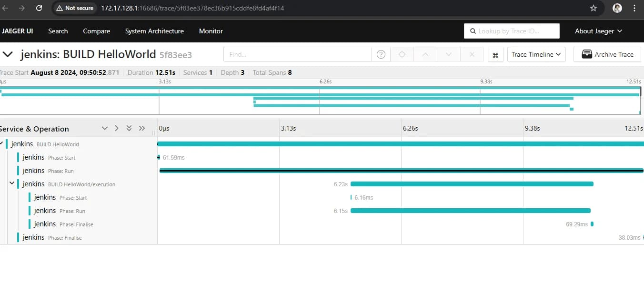Screen dimensions: 644x294
Task: Focus the Lookup by Trace ID field
Action: click(x=512, y=31)
